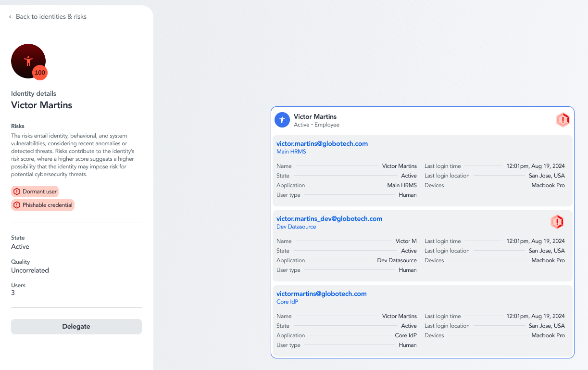The image size is (588, 370).
Task: Click 'Macbook Pro' in Core IdP account
Action: 548,335
